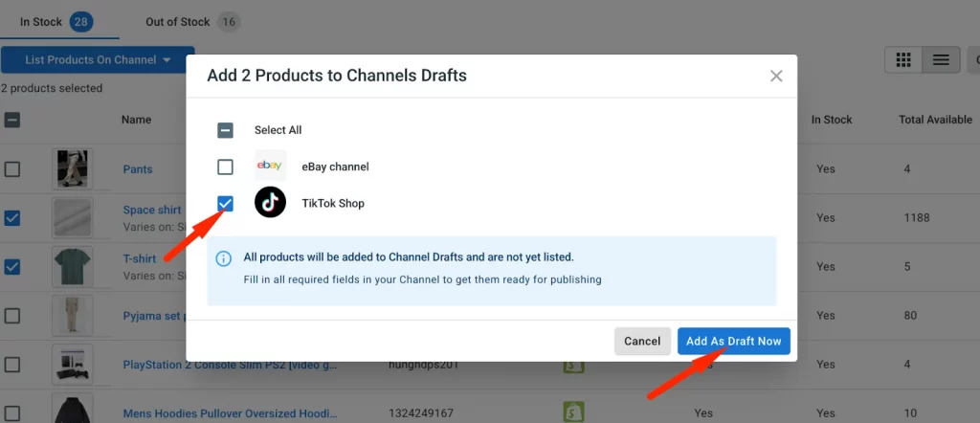Click Shopify icon in Mens Hoodies row
980x423 pixels.
click(x=574, y=412)
